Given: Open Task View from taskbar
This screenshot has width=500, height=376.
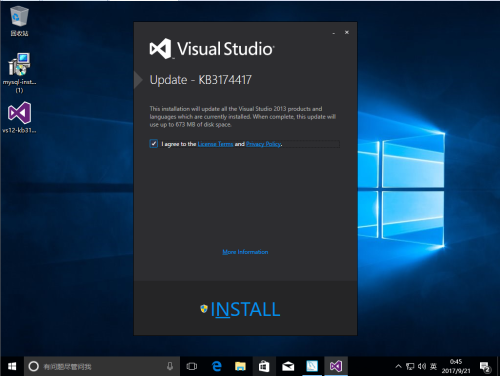Looking at the screenshot, I should point(192,366).
